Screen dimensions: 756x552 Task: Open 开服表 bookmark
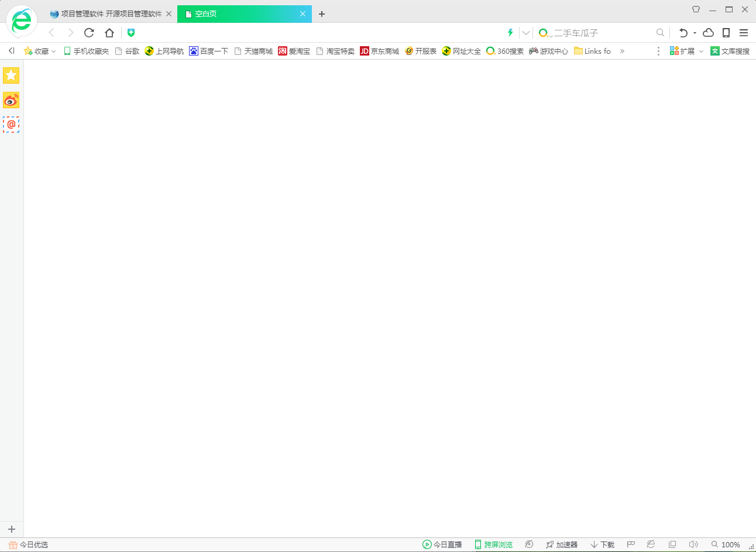pyautogui.click(x=421, y=51)
